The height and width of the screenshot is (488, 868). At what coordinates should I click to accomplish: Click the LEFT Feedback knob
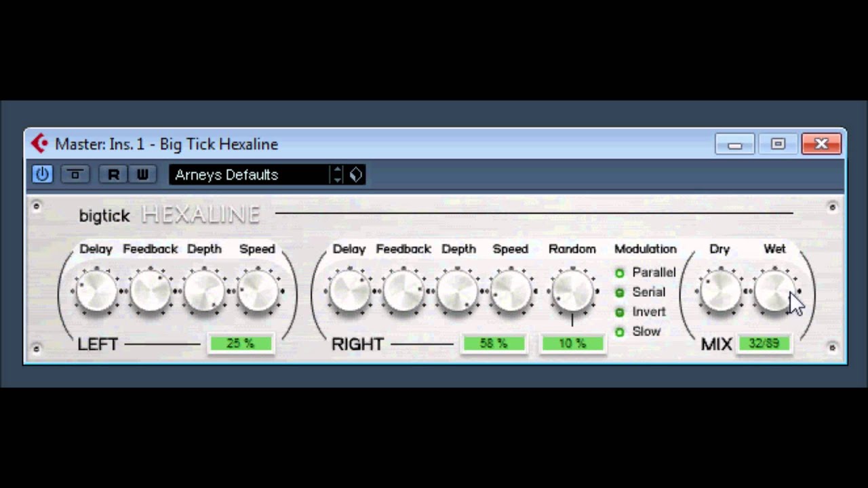tap(150, 291)
